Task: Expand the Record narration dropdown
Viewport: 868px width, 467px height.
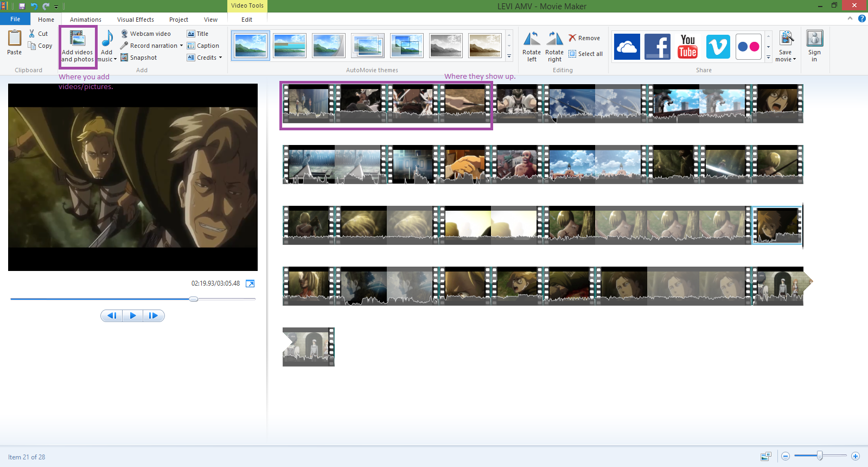Action: (x=181, y=46)
